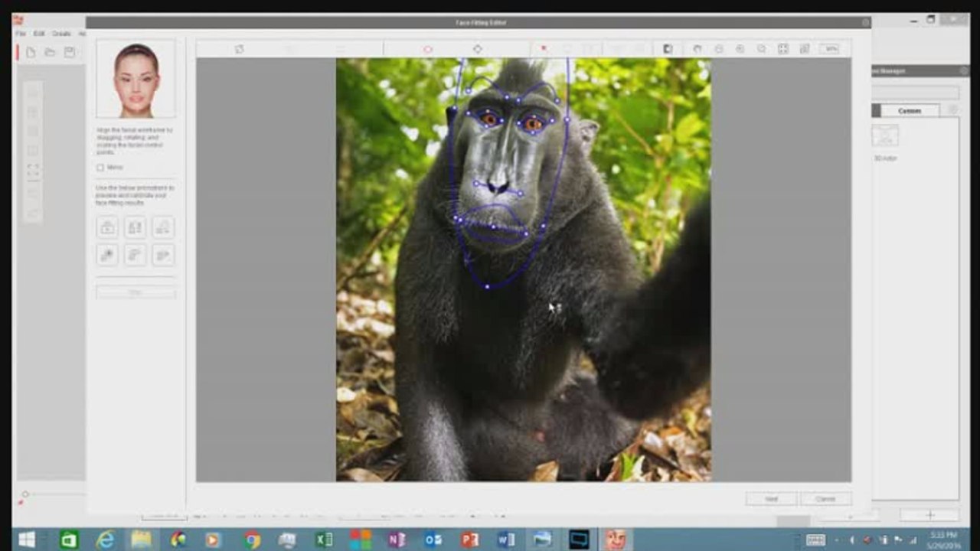Launch Google Chrome from the taskbar

[x=252, y=540]
